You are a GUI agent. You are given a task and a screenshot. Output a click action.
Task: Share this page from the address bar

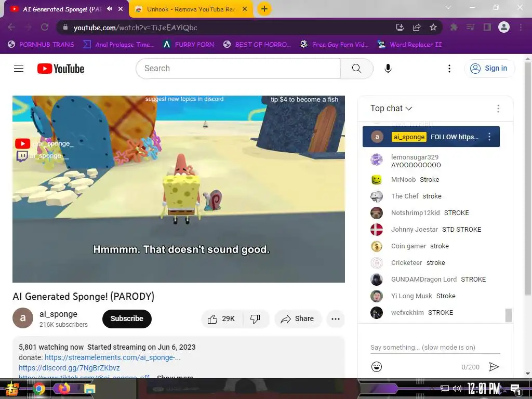click(x=417, y=27)
